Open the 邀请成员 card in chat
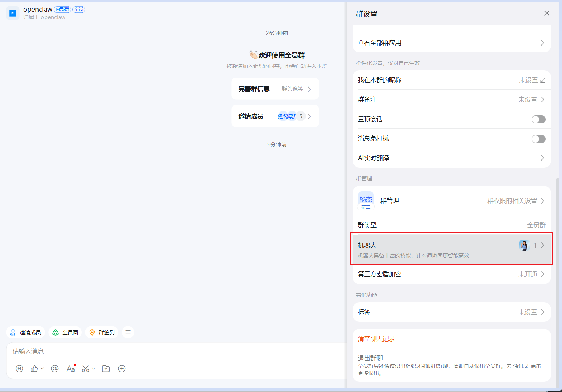Viewport: 562px width, 392px height. tap(275, 116)
